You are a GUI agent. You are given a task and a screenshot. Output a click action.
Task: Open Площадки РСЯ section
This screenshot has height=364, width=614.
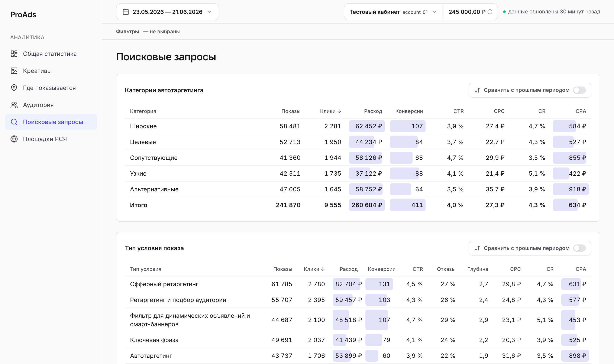(51, 139)
